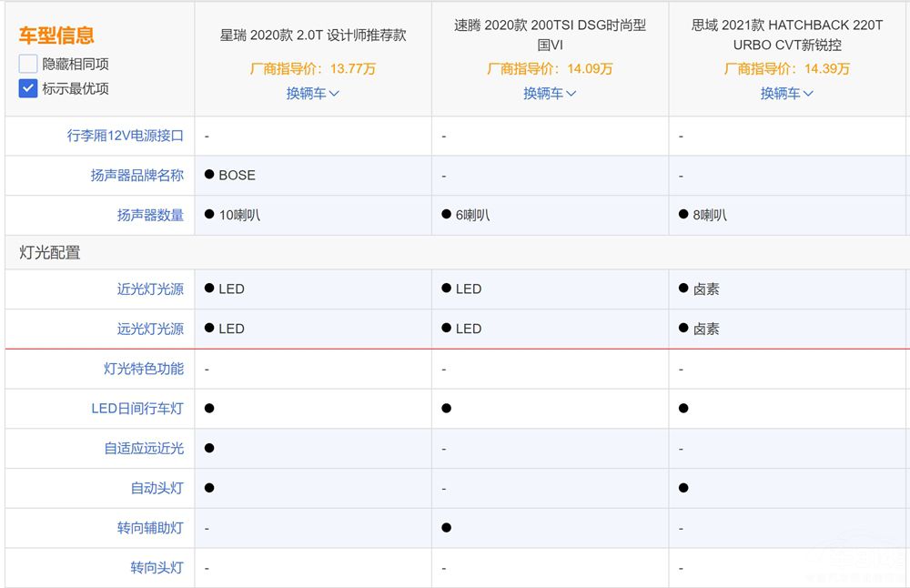
Task: Select the 近光灯光源 row label
Action: pos(150,289)
